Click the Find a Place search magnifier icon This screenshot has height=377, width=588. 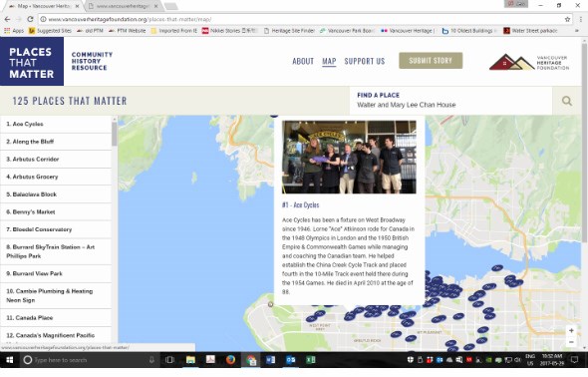click(567, 101)
